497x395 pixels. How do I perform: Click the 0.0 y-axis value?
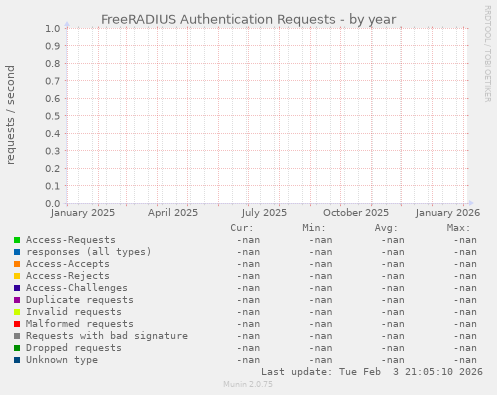(x=53, y=203)
